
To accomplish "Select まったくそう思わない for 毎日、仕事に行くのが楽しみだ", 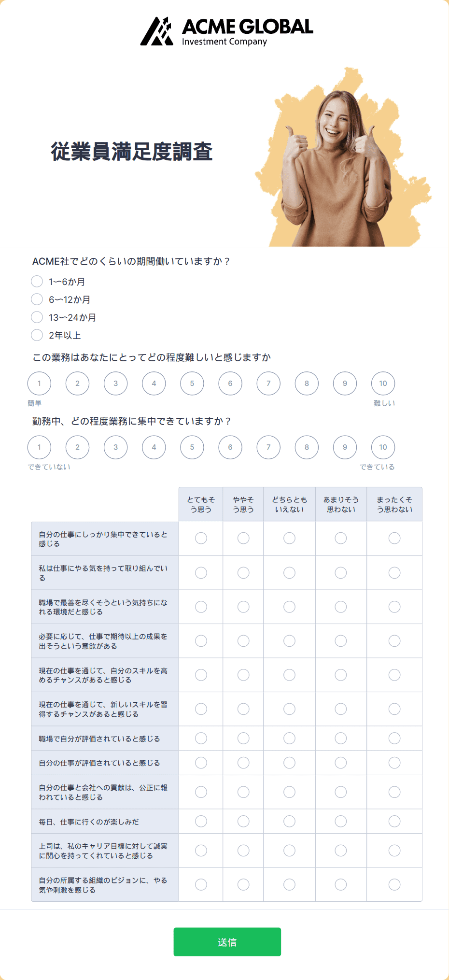I will [x=394, y=821].
